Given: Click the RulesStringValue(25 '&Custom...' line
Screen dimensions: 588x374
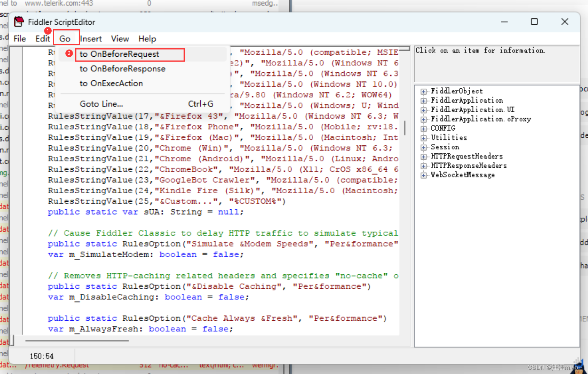Looking at the screenshot, I should (166, 201).
